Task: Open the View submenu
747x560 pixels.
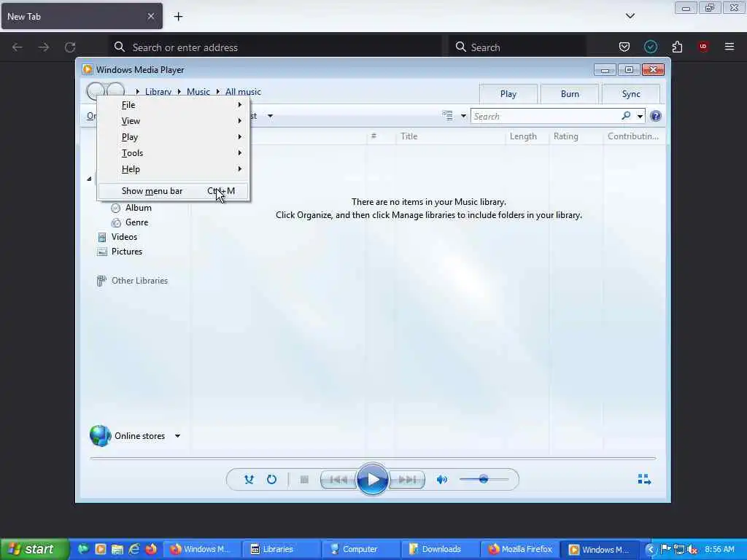Action: pos(174,121)
